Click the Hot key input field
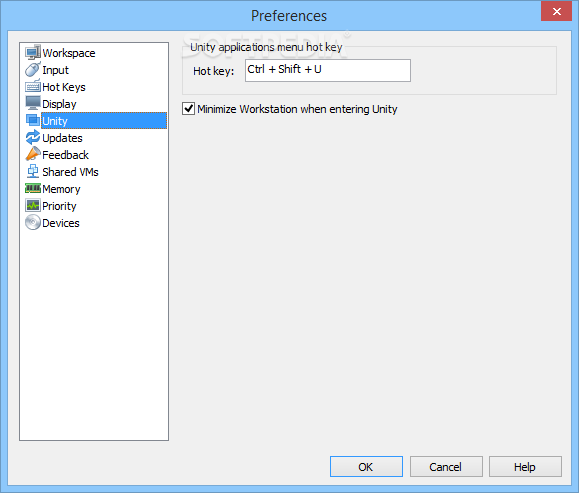Screen dimensions: 579x493 (x=328, y=70)
